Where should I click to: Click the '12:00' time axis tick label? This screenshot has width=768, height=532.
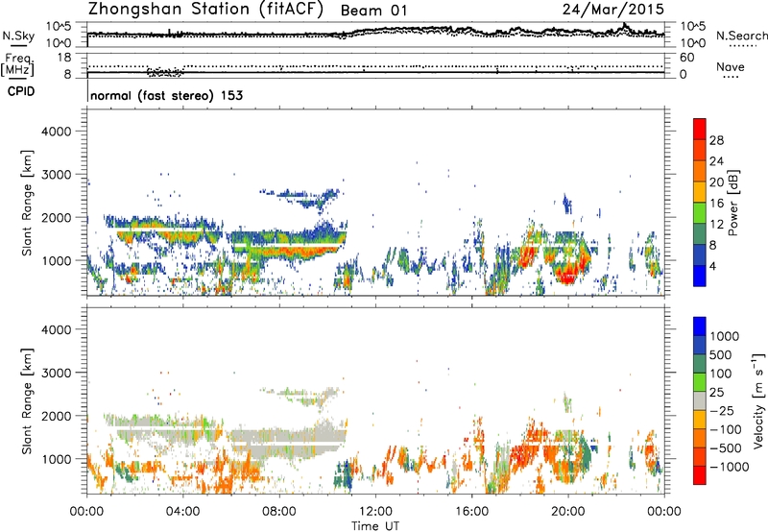[375, 512]
